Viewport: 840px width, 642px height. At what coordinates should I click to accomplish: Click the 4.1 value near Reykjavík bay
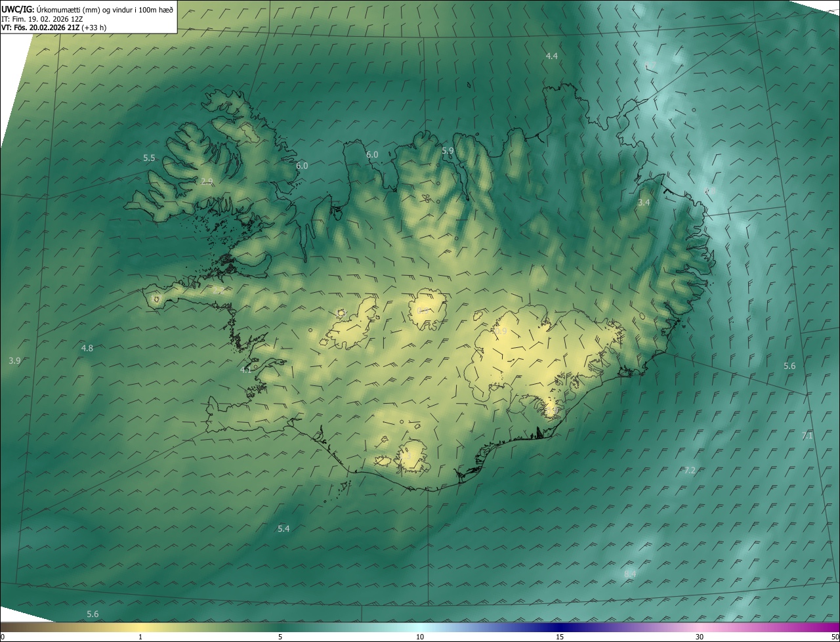(x=246, y=370)
